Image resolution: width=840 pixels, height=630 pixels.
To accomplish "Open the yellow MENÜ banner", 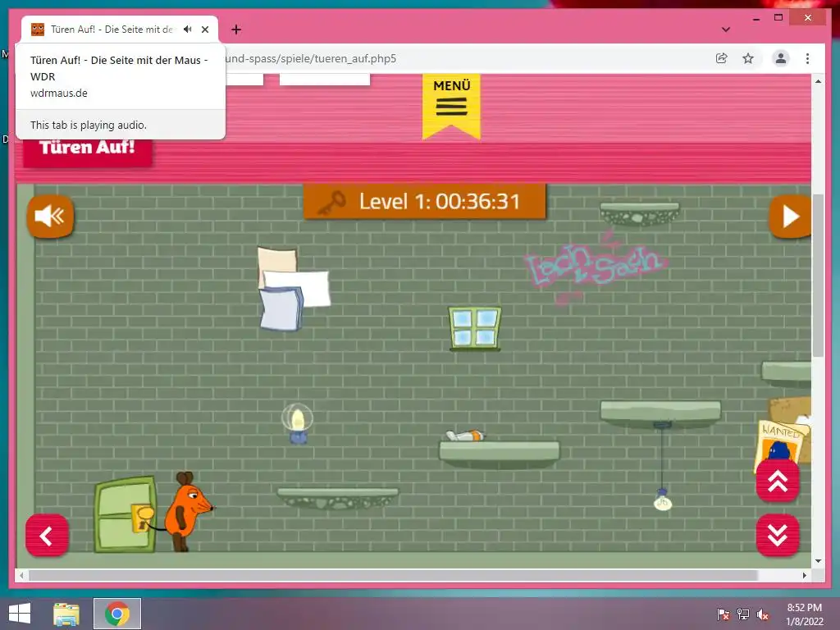I will (452, 106).
